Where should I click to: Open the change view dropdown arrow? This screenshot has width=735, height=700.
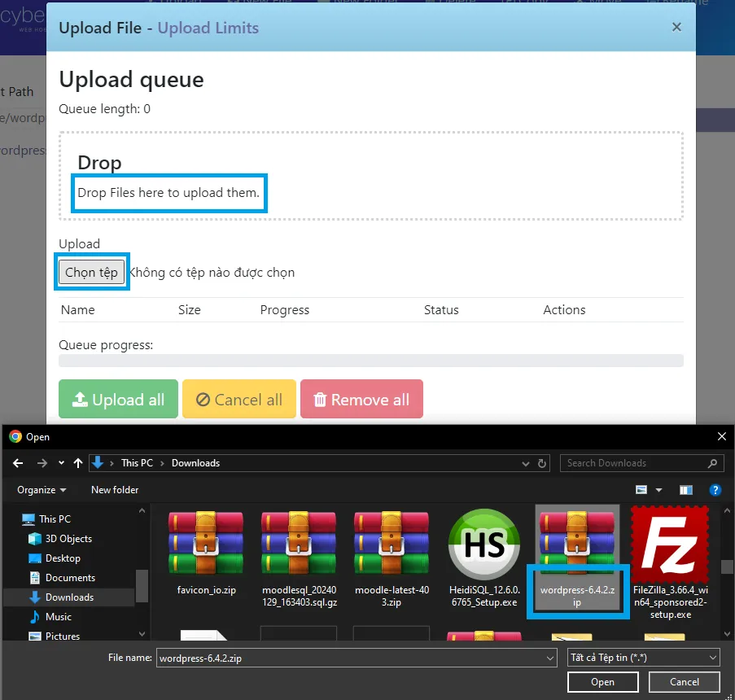coord(658,490)
